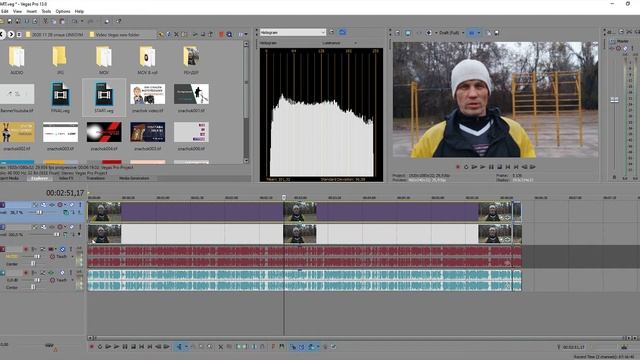Screen dimensions: 640x360
Task: Solo the first video track
Action: coord(80,205)
